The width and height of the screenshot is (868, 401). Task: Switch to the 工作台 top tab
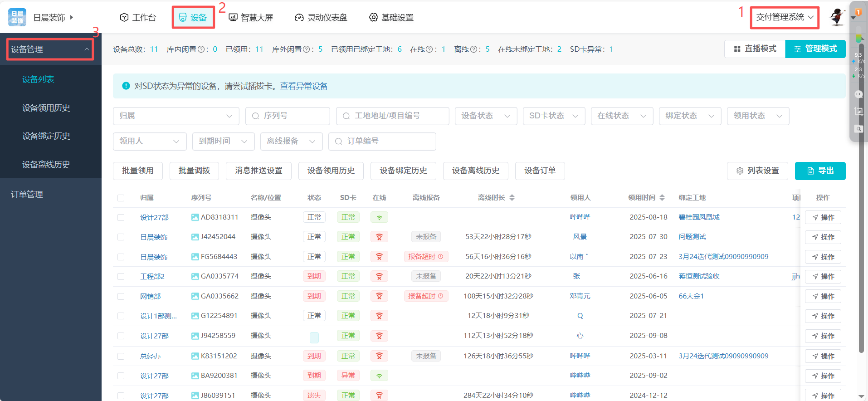[138, 17]
